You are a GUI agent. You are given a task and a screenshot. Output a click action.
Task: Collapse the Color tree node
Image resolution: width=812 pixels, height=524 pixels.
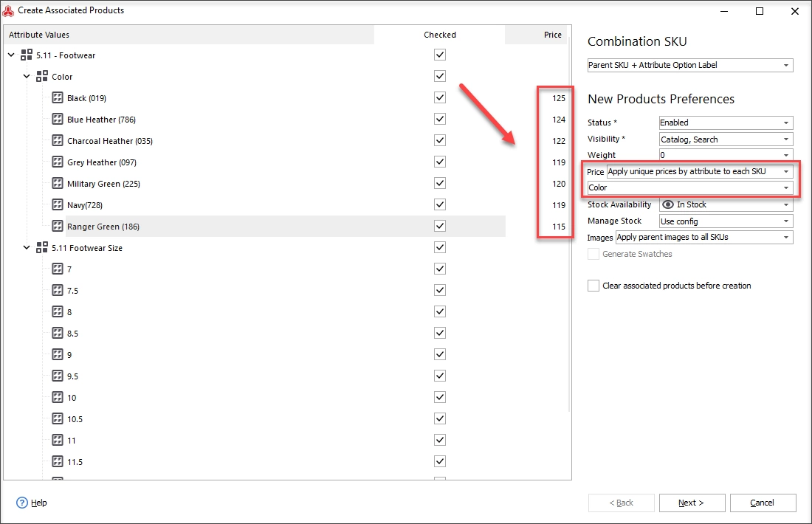[x=27, y=76]
